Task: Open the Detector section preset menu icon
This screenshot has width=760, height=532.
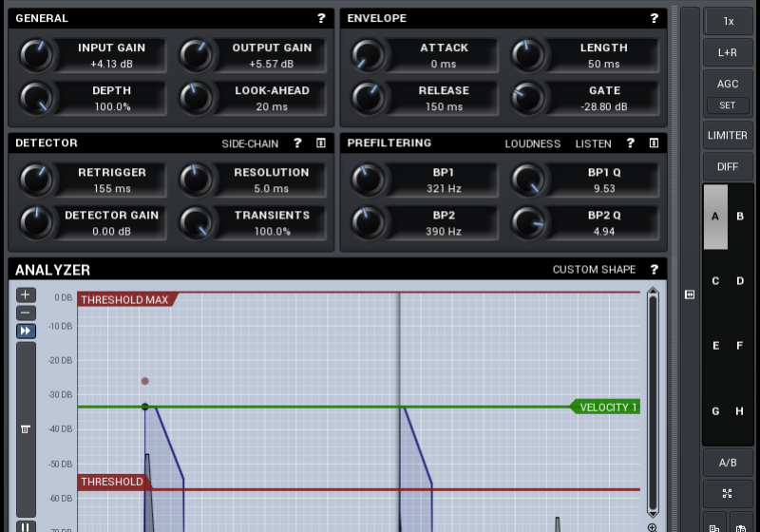Action: click(x=321, y=143)
